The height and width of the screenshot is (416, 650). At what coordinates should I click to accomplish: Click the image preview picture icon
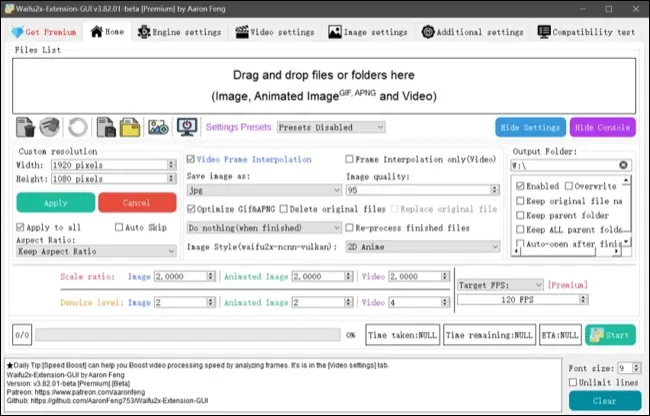tap(158, 127)
